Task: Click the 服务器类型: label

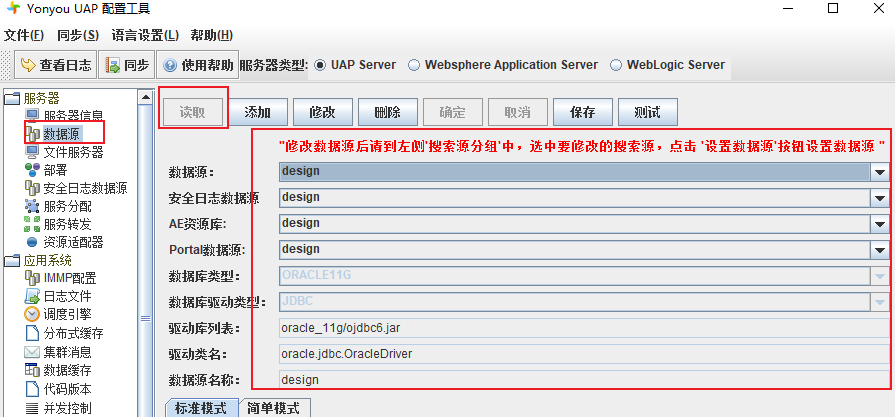Action: pos(274,65)
